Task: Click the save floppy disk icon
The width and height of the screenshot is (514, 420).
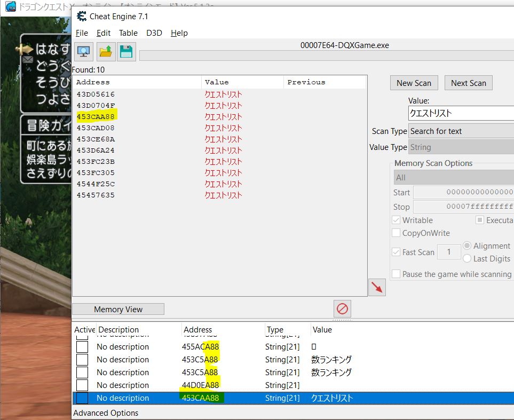Action: pos(126,51)
